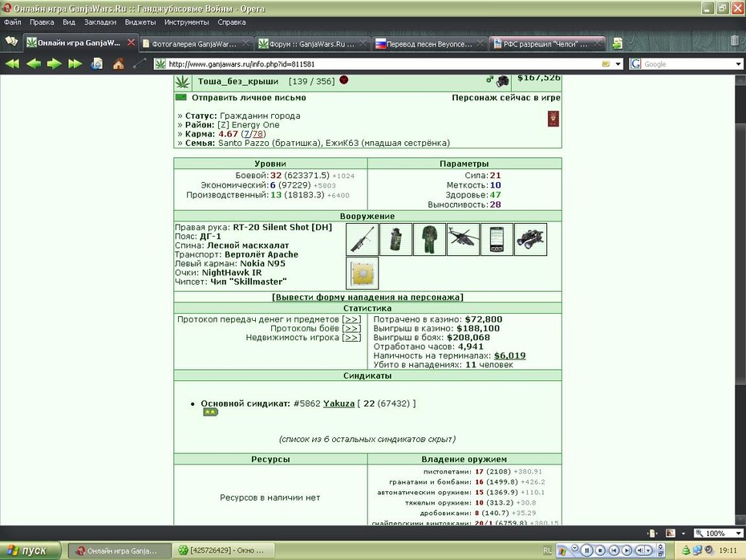Open the closed tabs trash can icon
Image resolution: width=746 pixels, height=560 pixels.
point(735,42)
